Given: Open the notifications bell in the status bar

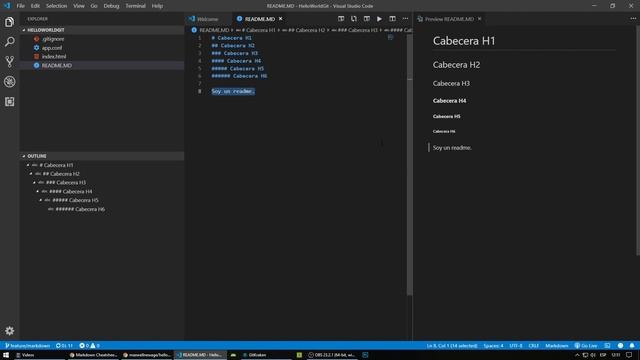Looking at the screenshot, I should tap(632, 346).
